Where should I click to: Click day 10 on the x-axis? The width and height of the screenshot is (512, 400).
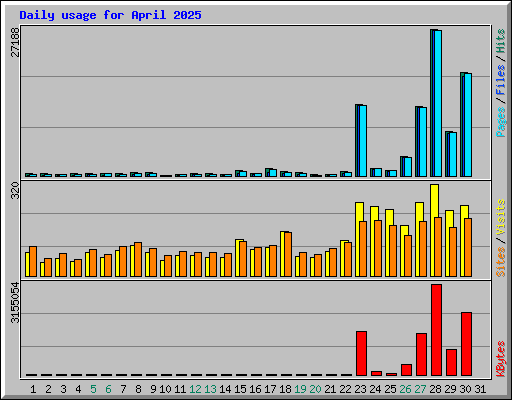165,389
